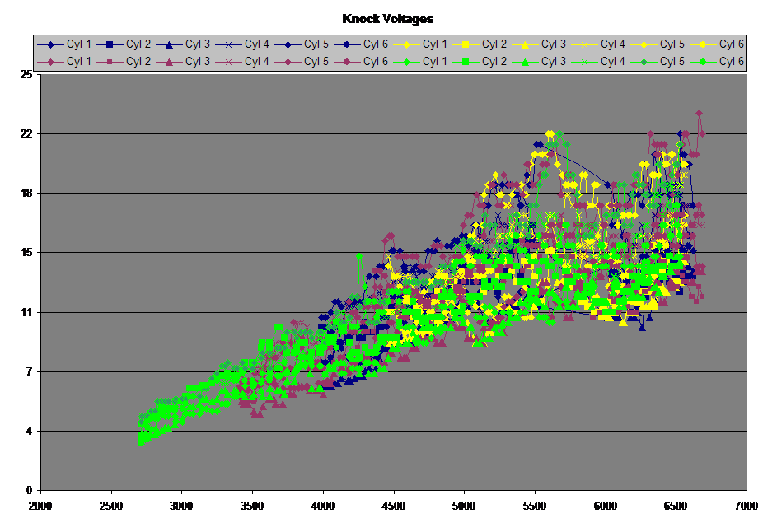The width and height of the screenshot is (777, 532).
Task: Select maroon triangle Cyl 3 legend entry
Action: (x=184, y=62)
